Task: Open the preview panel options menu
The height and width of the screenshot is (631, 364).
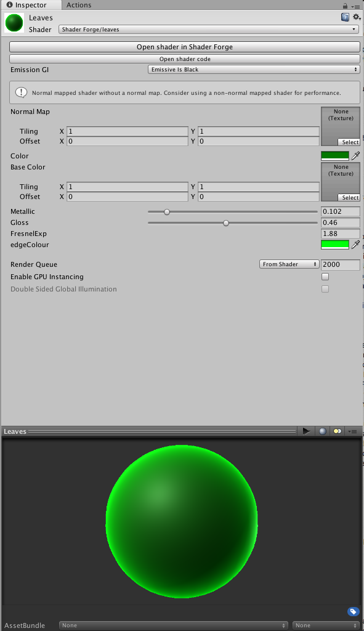Action: [353, 431]
